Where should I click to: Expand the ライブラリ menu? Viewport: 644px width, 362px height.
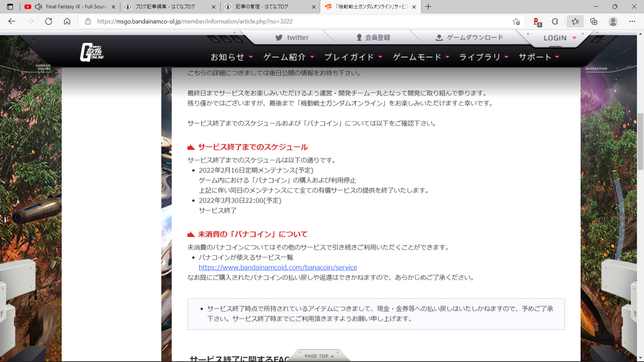484,57
